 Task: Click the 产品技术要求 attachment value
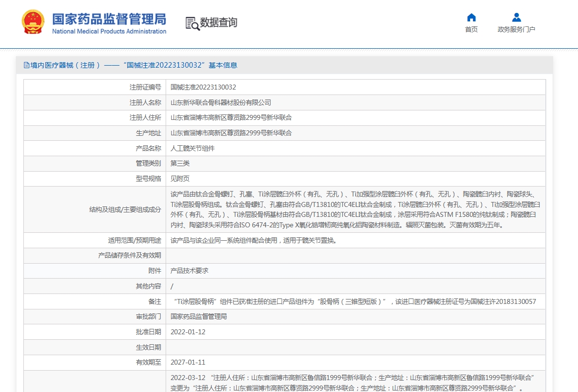point(190,271)
